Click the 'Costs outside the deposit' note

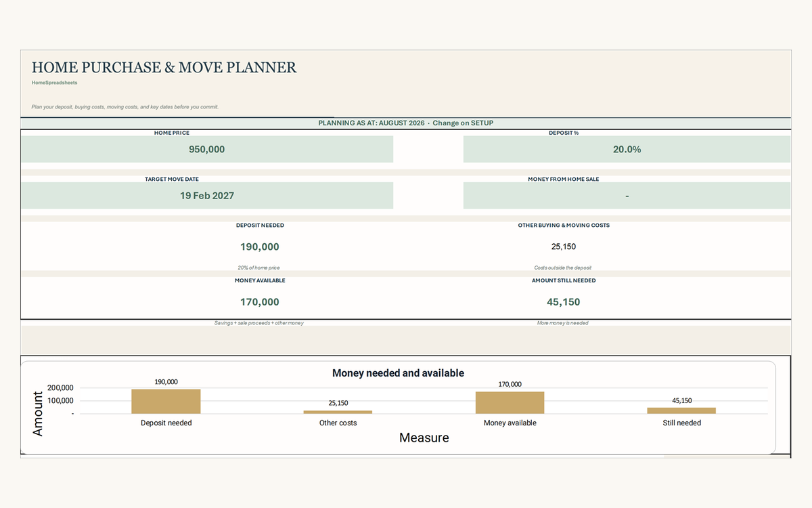563,268
